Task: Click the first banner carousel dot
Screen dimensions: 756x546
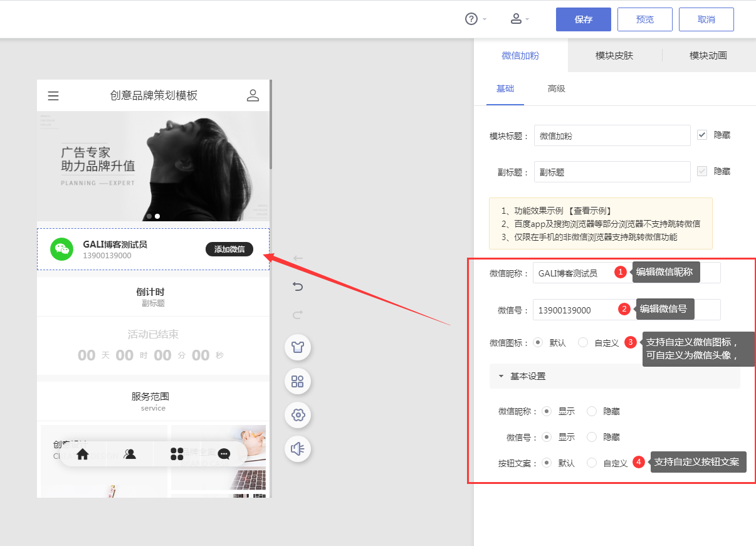Action: 149,216
